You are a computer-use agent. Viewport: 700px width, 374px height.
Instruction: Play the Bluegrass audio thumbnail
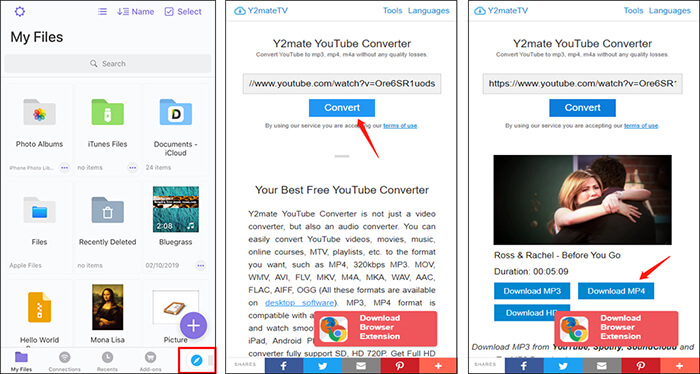[x=176, y=209]
